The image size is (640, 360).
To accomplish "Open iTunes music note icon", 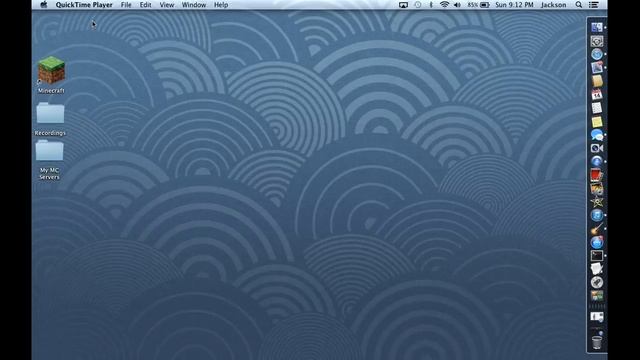I will point(597,215).
